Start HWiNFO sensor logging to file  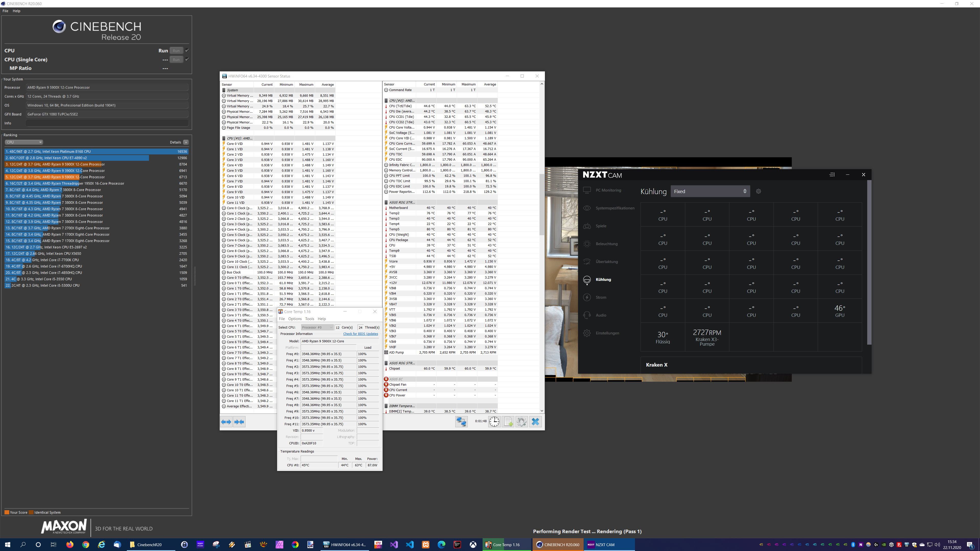[508, 422]
